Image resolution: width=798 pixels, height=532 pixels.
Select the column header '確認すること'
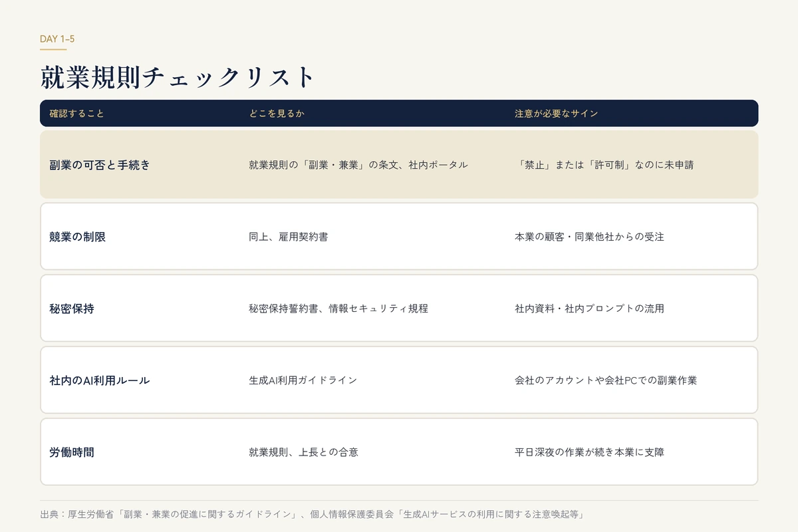pos(77,114)
